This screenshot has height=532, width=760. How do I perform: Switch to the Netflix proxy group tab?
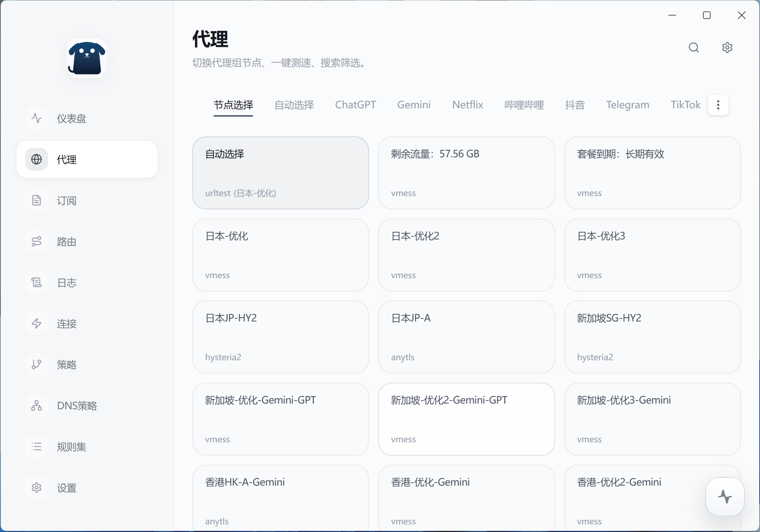click(467, 105)
